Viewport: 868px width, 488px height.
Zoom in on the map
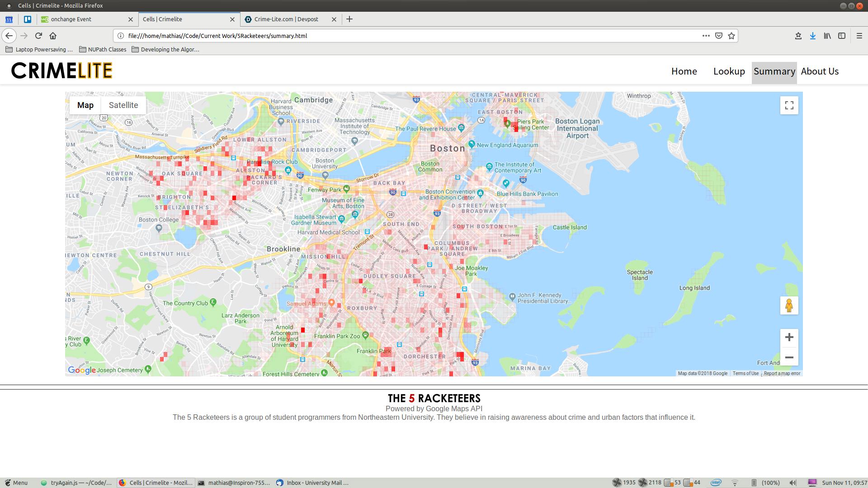[789, 337]
